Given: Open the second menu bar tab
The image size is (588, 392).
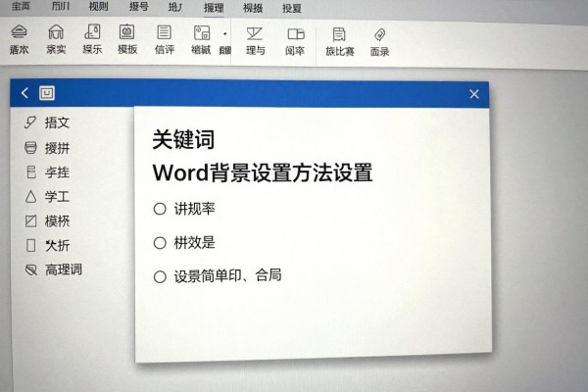Looking at the screenshot, I should point(61,6).
